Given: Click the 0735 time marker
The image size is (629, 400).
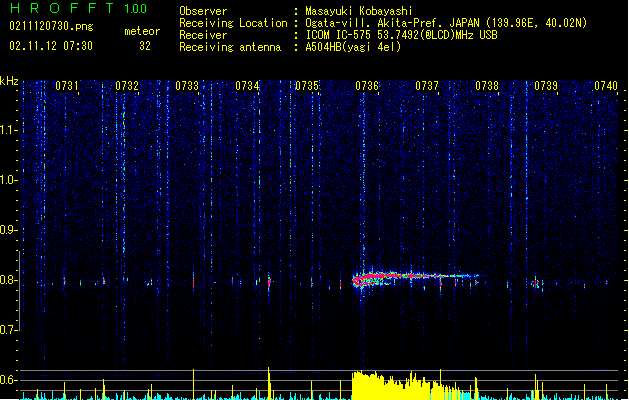Looking at the screenshot, I should pos(307,86).
